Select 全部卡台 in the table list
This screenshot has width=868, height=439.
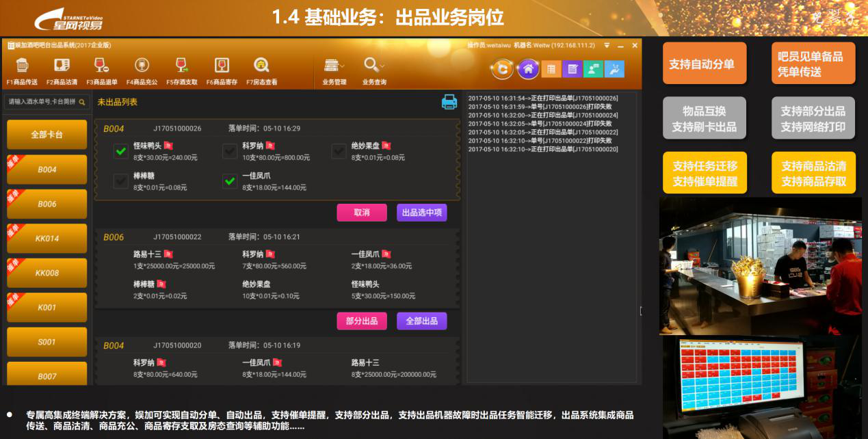(x=47, y=135)
